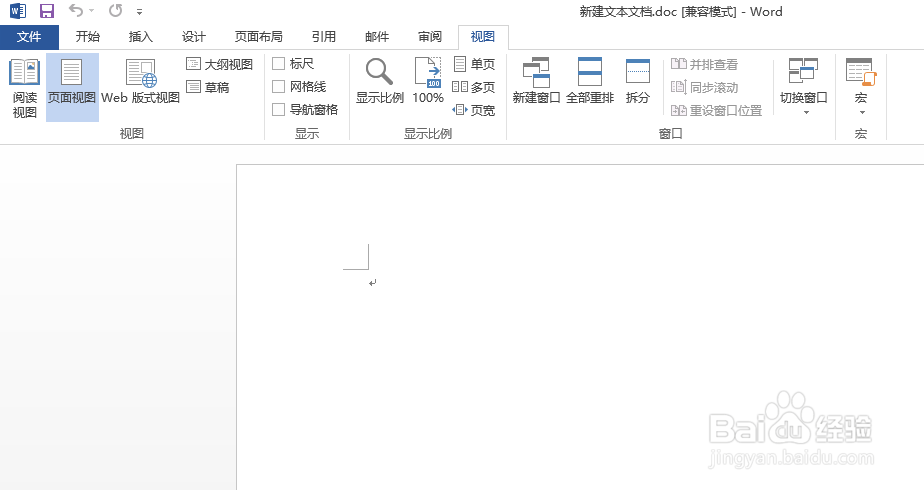Open the customize quick access toolbar dropdown

click(x=140, y=11)
